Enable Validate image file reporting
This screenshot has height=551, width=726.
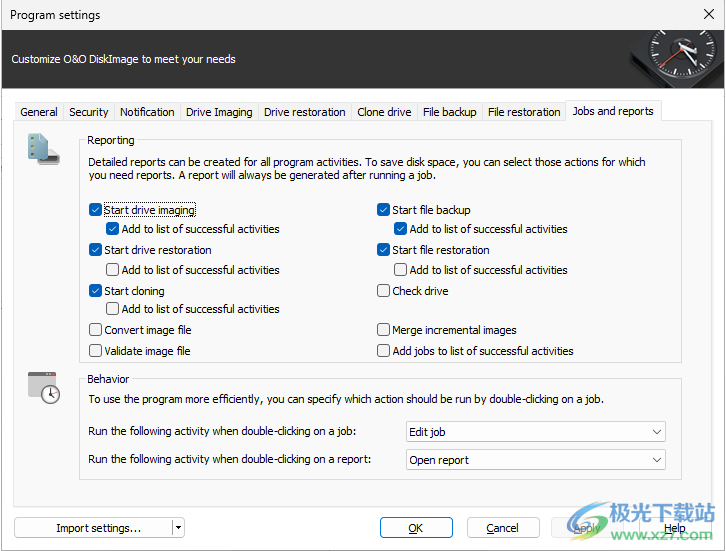[x=95, y=351]
